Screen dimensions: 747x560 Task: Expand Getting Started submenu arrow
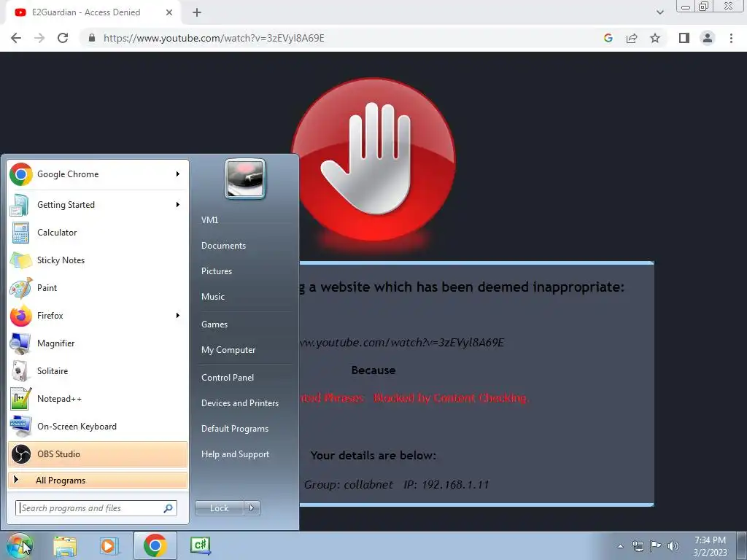tap(178, 205)
